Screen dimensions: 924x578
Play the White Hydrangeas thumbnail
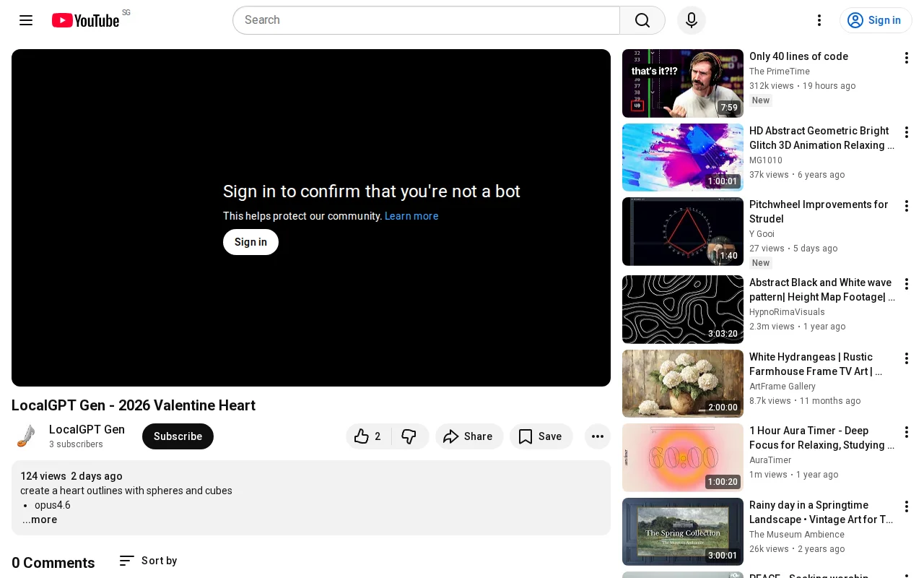(683, 384)
